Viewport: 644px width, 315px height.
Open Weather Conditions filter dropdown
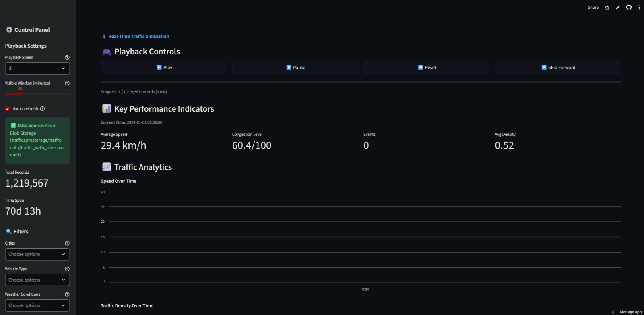tap(37, 305)
